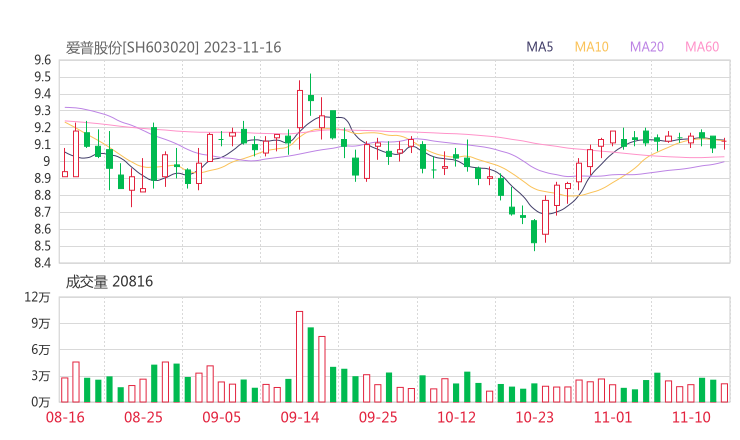This screenshot has width=740, height=440.
Task: Click the 12万 volume axis label
Action: tap(37, 297)
